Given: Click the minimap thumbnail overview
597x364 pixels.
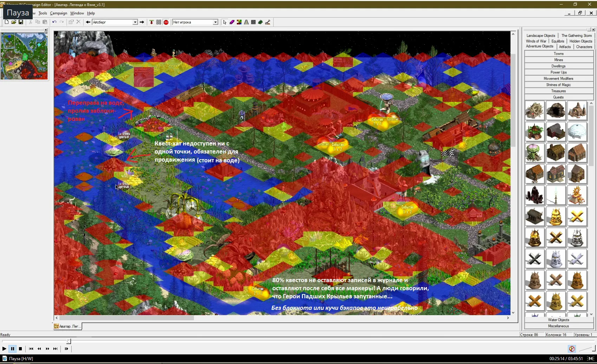Looking at the screenshot, I should tap(24, 56).
